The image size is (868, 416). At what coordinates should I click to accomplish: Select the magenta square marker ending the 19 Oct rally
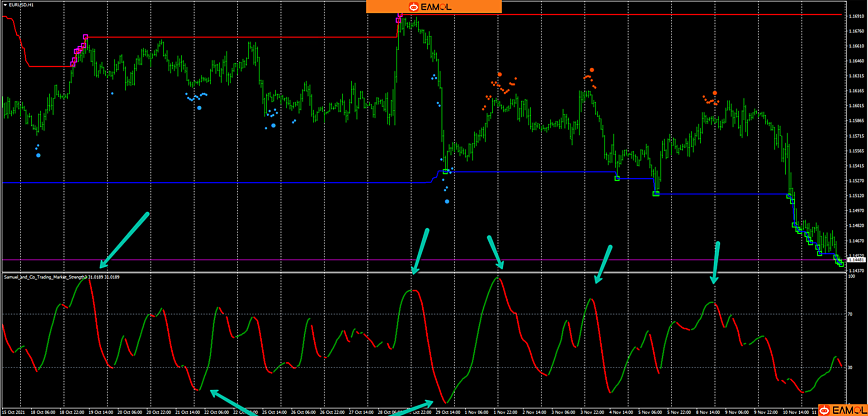pyautogui.click(x=85, y=37)
